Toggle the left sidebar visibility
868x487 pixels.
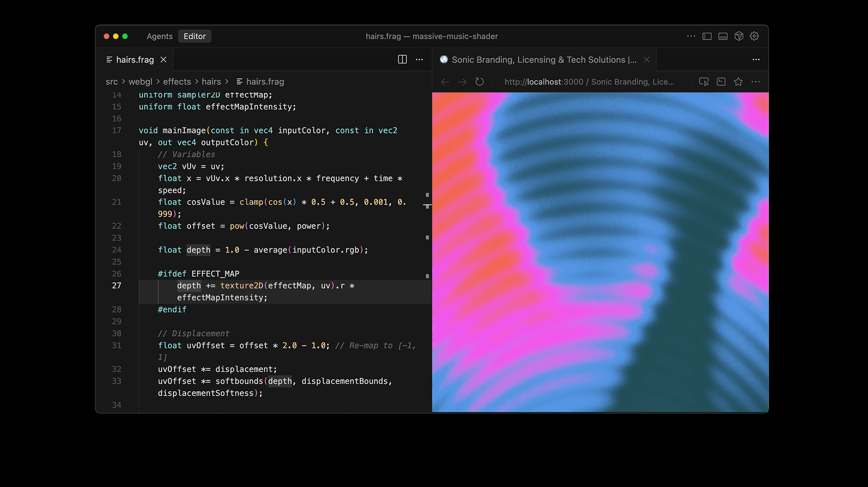pyautogui.click(x=707, y=36)
